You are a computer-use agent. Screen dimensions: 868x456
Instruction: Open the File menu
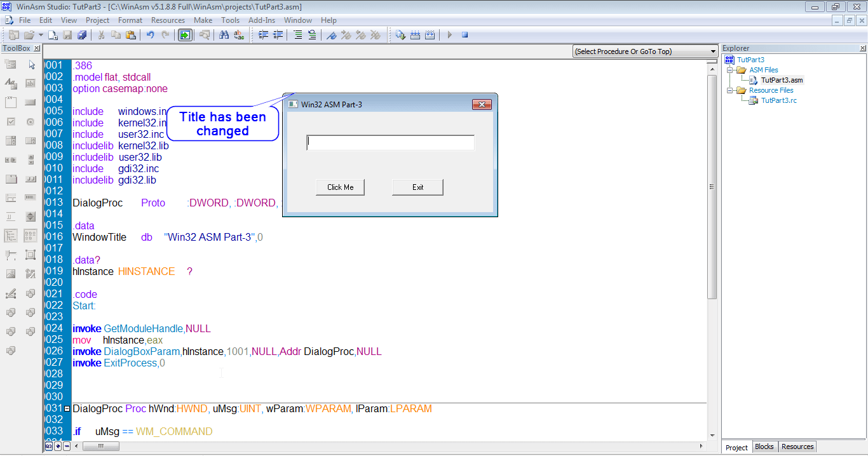pyautogui.click(x=25, y=20)
